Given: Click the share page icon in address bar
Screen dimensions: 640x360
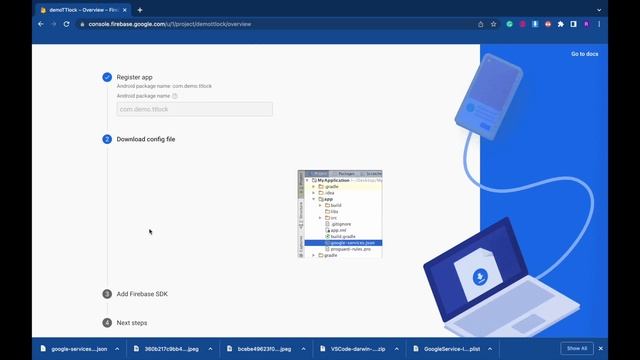Looking at the screenshot, I should [x=480, y=24].
